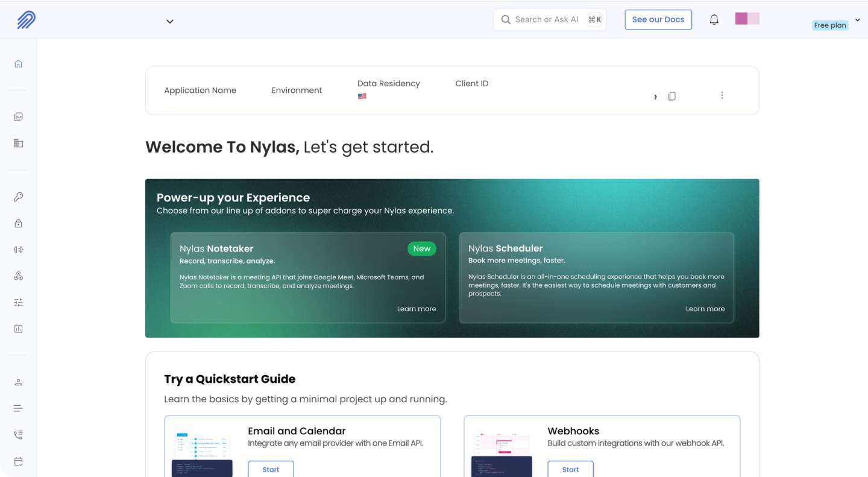Open the person sidebar icon
The height and width of the screenshot is (477, 868).
coord(18,382)
